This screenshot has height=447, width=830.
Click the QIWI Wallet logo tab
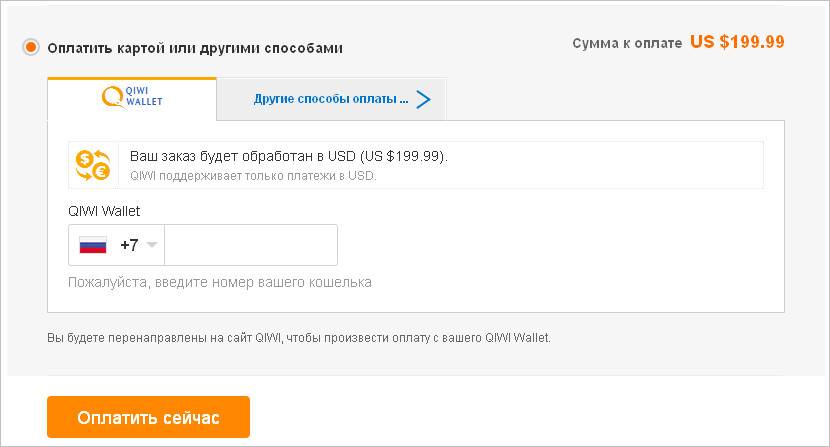(132, 98)
